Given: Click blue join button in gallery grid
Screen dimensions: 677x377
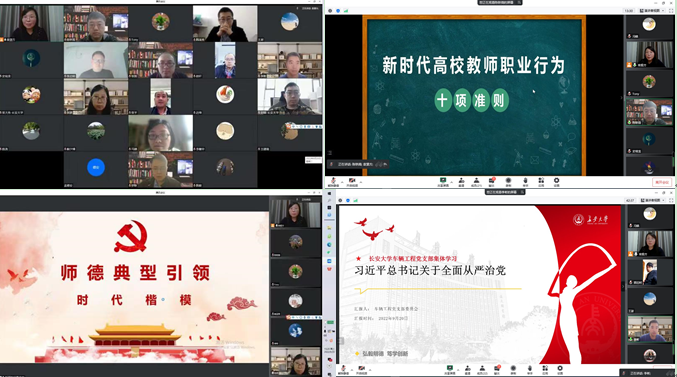Looking at the screenshot, I should click(96, 168).
